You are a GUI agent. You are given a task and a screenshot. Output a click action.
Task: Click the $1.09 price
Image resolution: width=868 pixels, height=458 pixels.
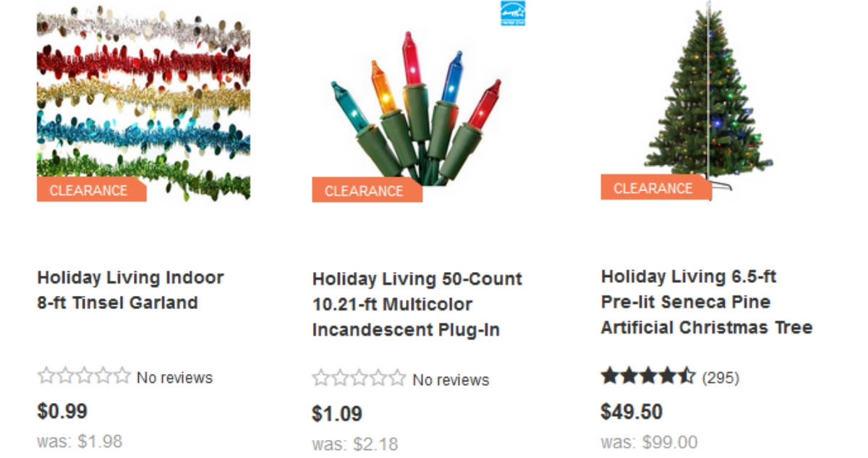click(x=337, y=414)
